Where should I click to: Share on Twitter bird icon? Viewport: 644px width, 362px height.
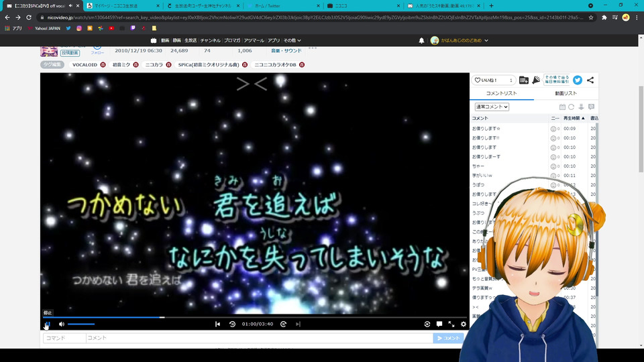[x=578, y=80]
